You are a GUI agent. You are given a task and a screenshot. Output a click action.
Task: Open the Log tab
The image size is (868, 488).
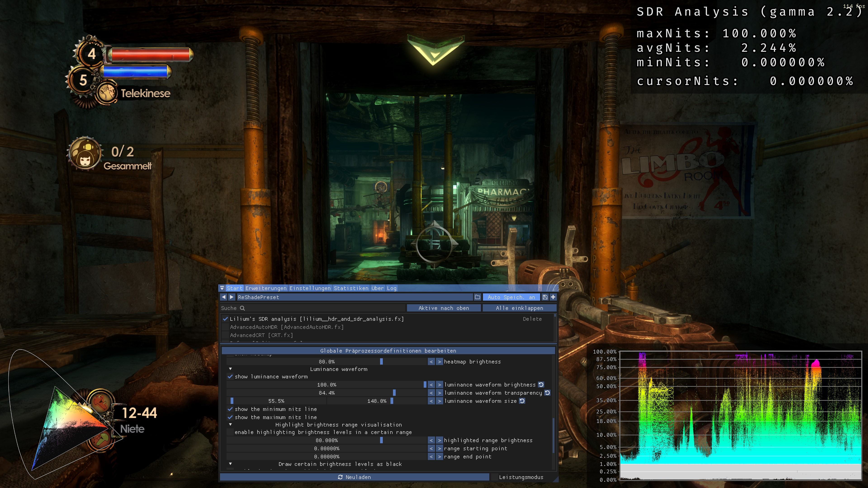392,288
